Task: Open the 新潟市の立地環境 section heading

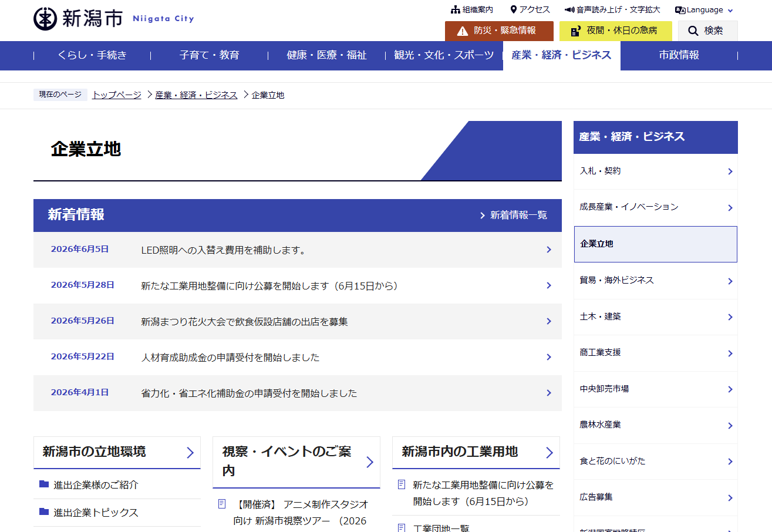Action: [x=117, y=452]
